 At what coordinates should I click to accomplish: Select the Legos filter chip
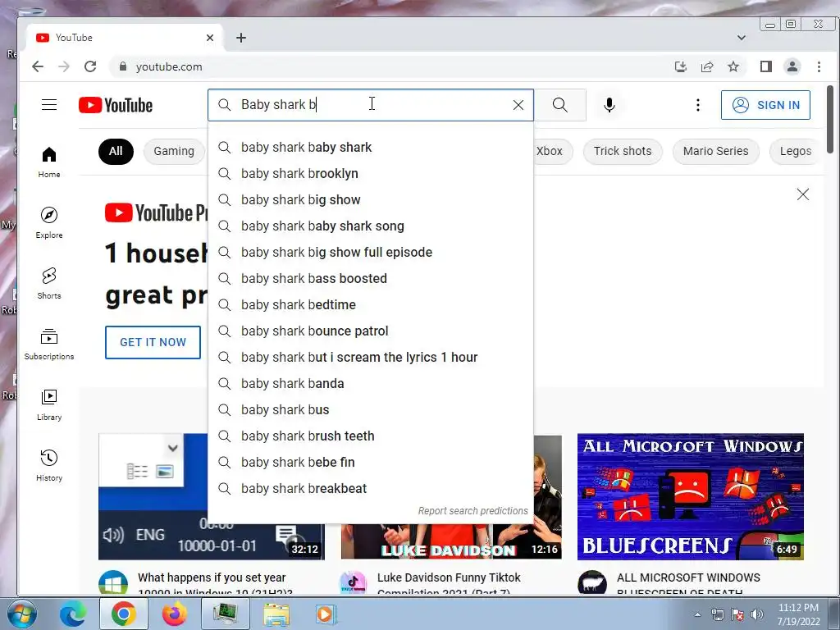coord(796,151)
